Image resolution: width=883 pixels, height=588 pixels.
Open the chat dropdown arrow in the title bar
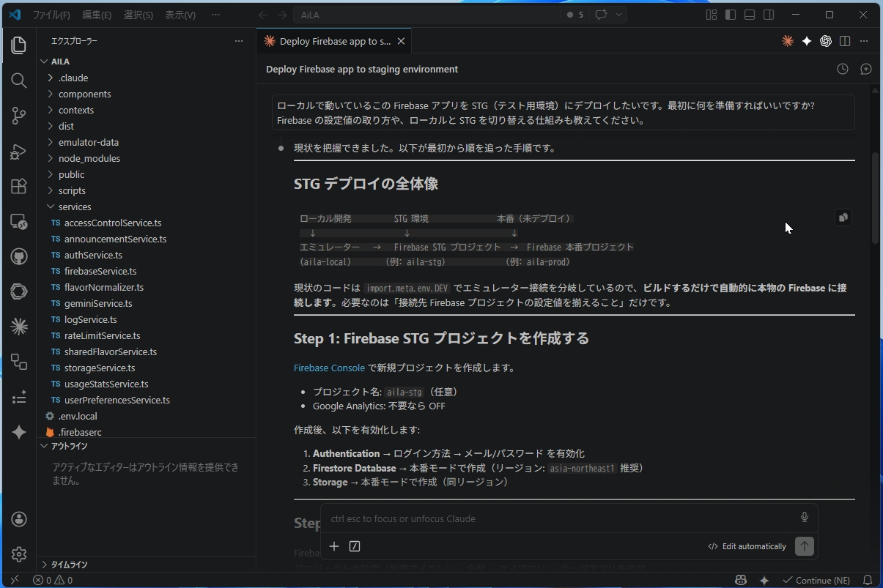click(619, 15)
